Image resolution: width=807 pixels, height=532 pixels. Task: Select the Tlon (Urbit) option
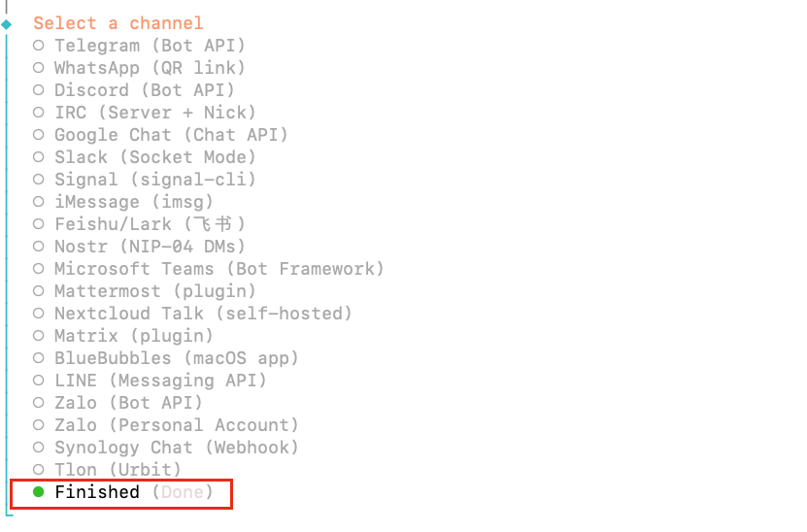[118, 470]
